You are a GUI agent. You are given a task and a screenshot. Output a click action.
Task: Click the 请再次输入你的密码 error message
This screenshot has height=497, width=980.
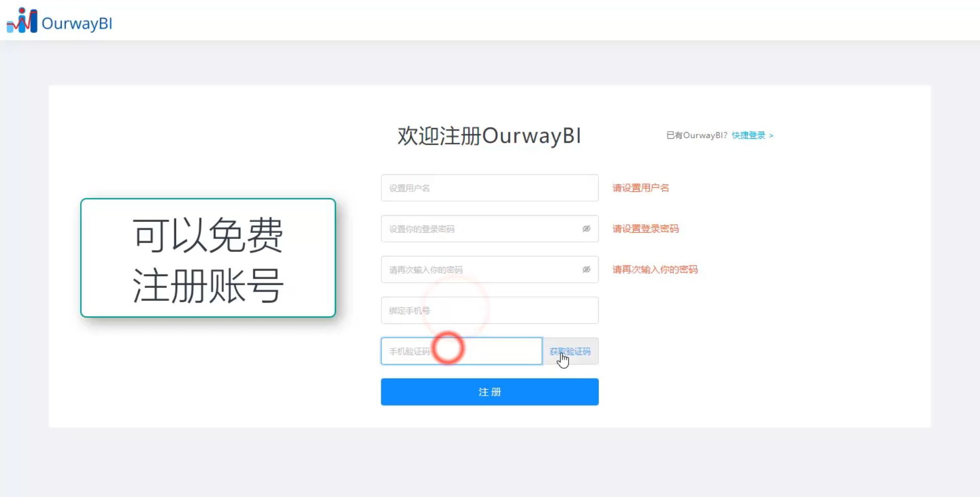pos(655,269)
